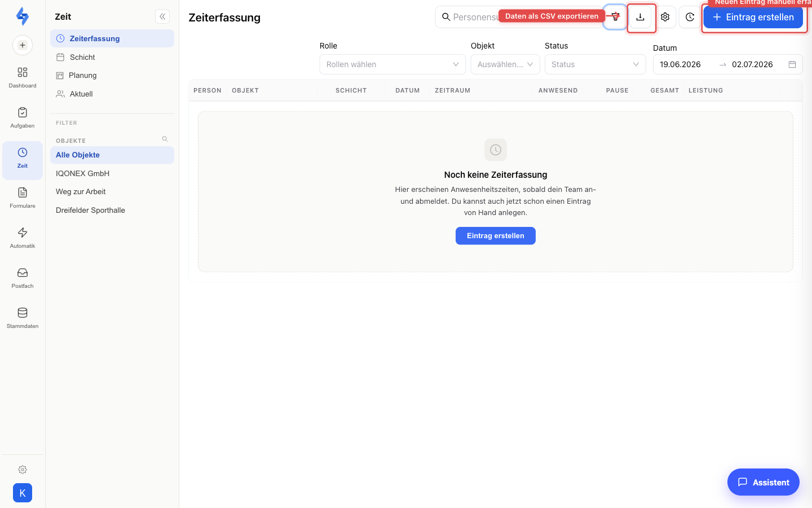The height and width of the screenshot is (508, 812).
Task: Click the round plus button in the left rail
Action: tap(23, 45)
